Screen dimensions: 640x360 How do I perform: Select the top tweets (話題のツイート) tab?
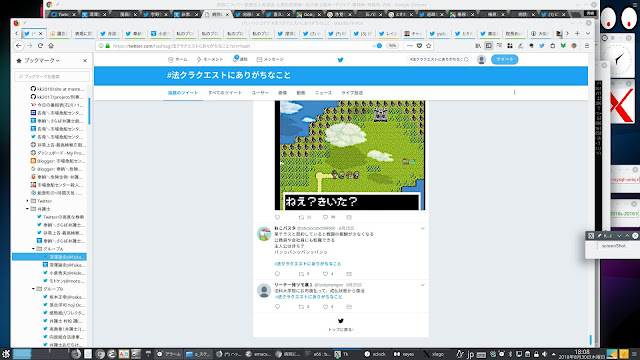tap(183, 93)
